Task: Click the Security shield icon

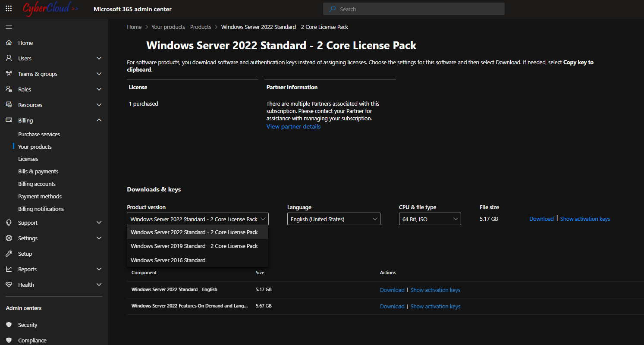Action: [x=9, y=325]
